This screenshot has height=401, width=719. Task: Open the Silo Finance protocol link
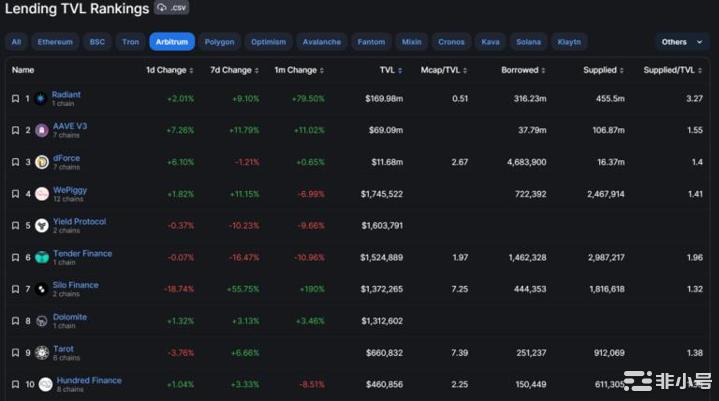76,285
